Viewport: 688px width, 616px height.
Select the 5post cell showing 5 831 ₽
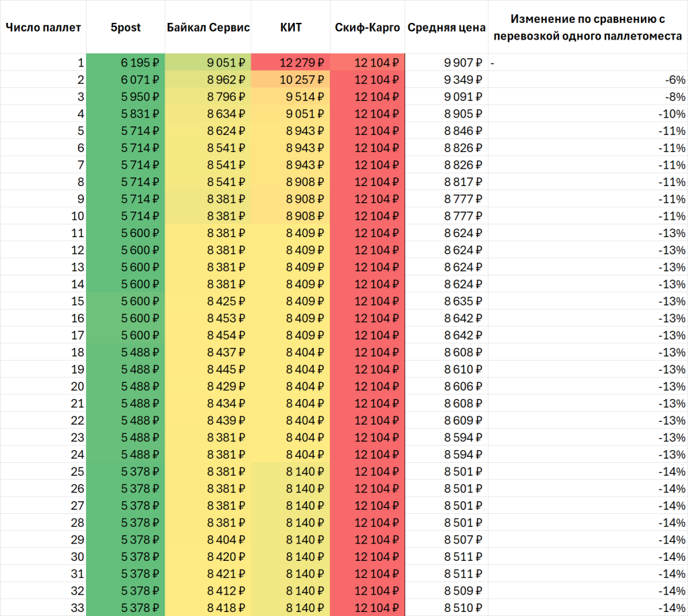(x=125, y=114)
